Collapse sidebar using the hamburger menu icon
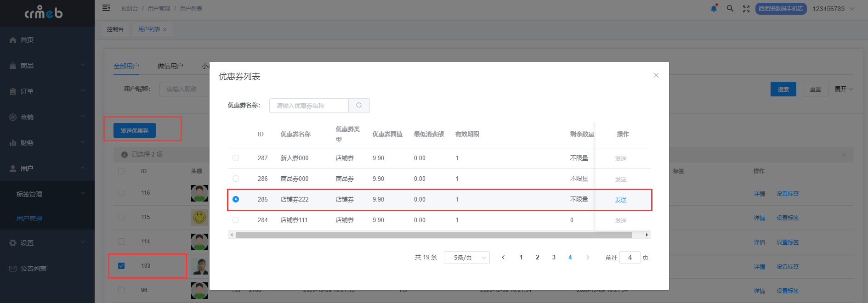 click(106, 8)
